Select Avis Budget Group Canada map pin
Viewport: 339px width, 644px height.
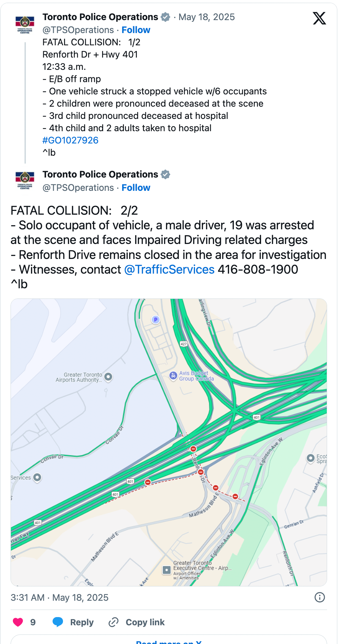[x=173, y=376]
